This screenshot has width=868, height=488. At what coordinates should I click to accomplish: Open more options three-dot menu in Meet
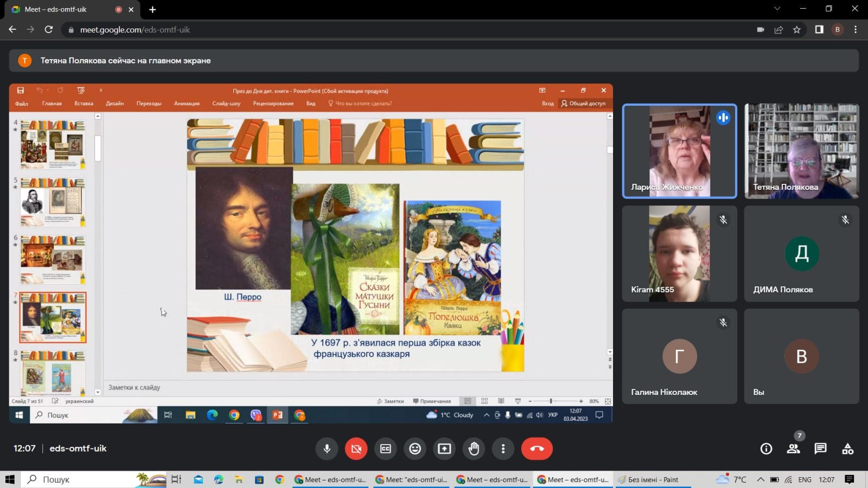point(503,448)
